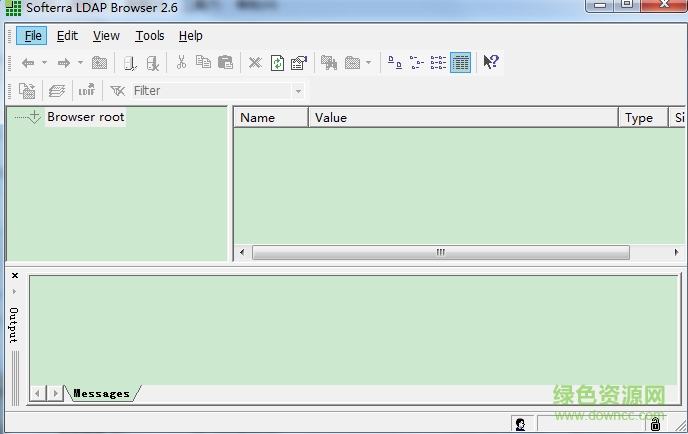Screen dimensions: 688x434
Task: Open the Help menu
Action: 190,36
